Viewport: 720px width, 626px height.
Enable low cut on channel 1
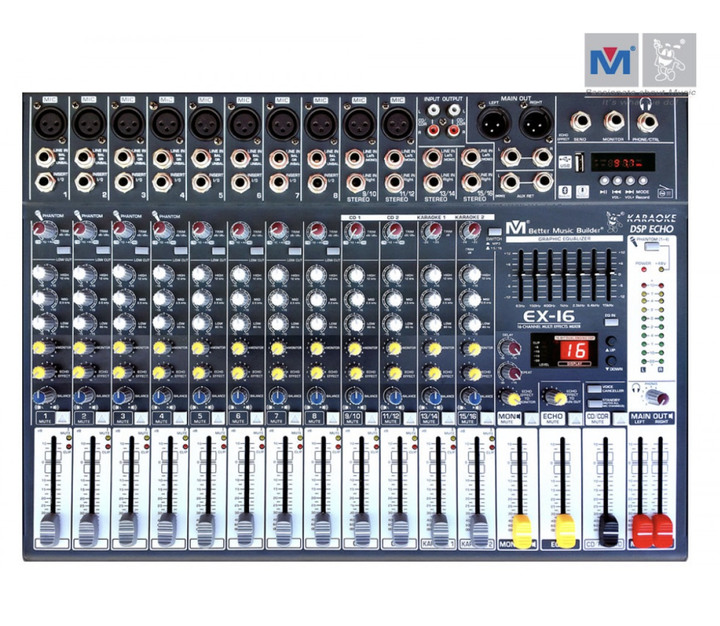click(x=63, y=251)
